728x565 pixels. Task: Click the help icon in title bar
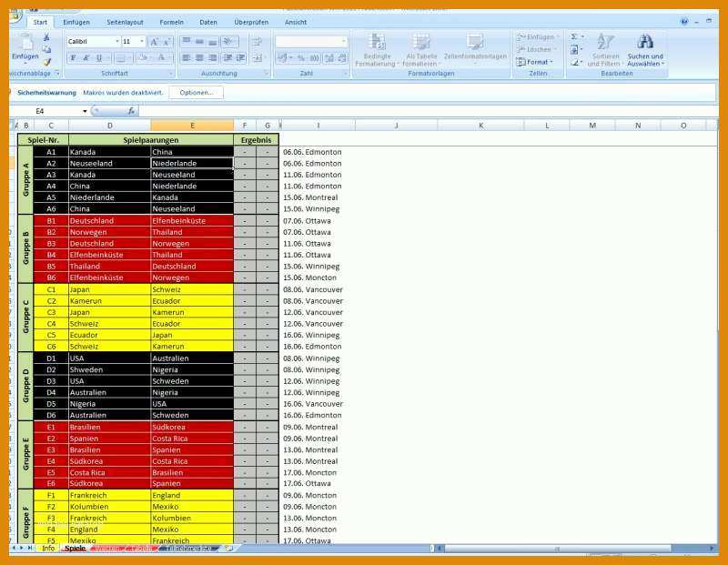pyautogui.click(x=684, y=21)
